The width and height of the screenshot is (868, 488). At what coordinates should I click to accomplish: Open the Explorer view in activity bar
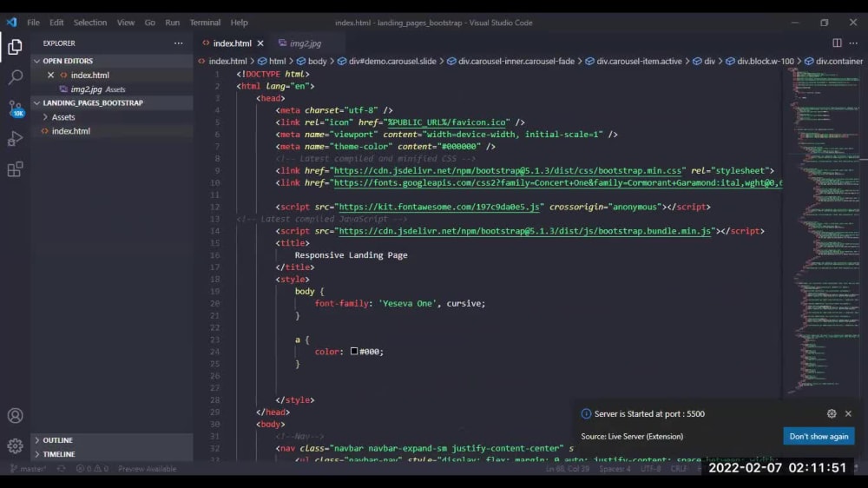(15, 47)
